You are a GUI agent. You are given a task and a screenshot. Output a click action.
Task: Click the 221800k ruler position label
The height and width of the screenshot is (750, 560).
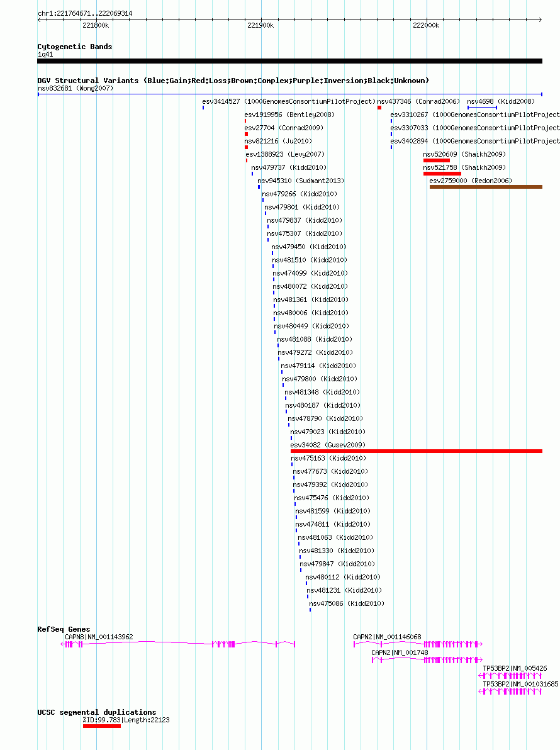point(96,25)
